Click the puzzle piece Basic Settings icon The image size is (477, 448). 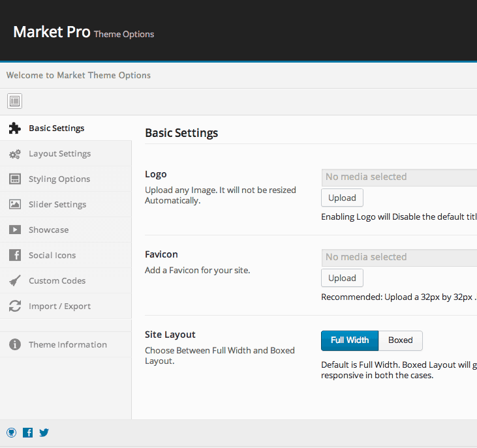[x=14, y=128]
